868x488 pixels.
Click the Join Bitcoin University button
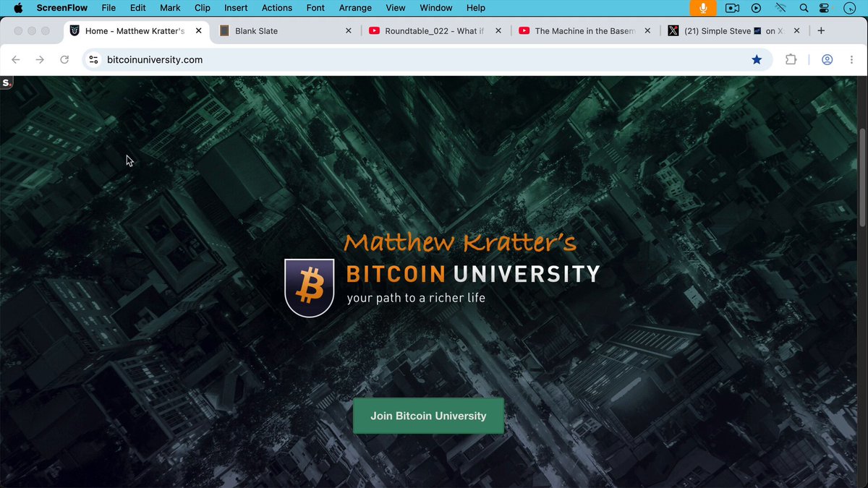tap(428, 416)
